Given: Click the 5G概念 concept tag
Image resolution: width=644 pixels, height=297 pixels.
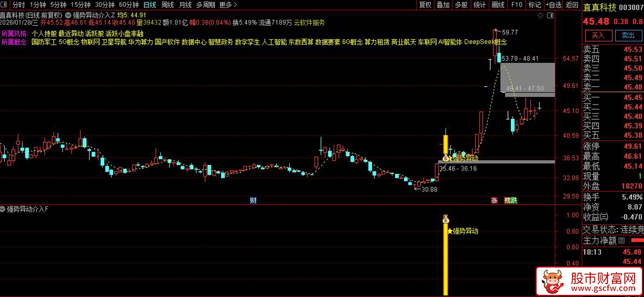Looking at the screenshot, I should pyautogui.click(x=69, y=41).
